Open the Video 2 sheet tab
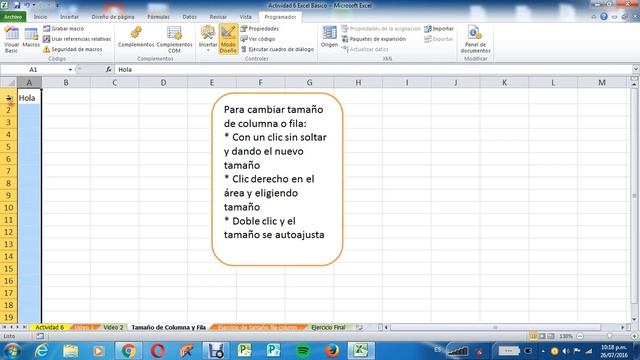 pyautogui.click(x=113, y=327)
